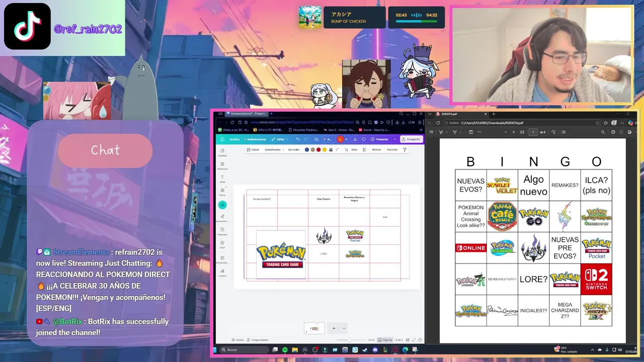Open the Canva Marca sidebar panel

pos(222,192)
